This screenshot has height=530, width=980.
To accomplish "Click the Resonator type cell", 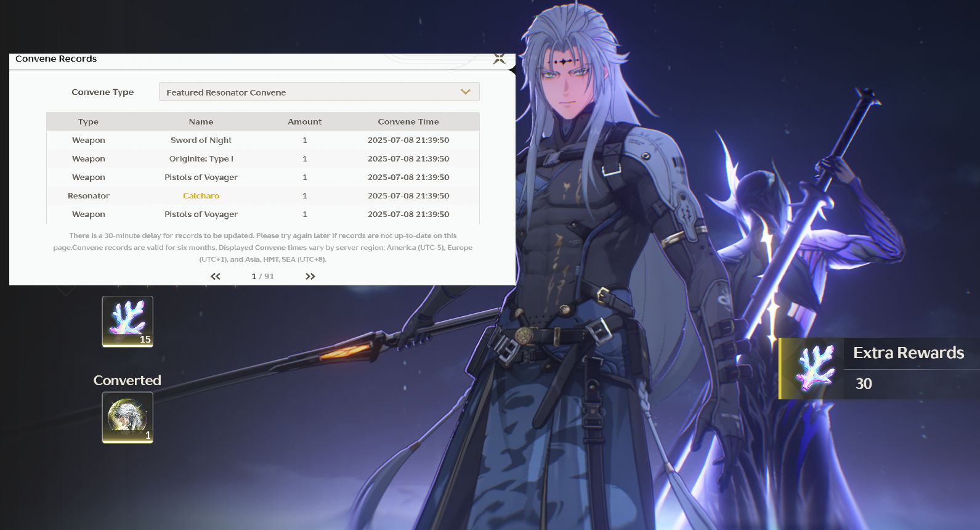I will (x=89, y=195).
